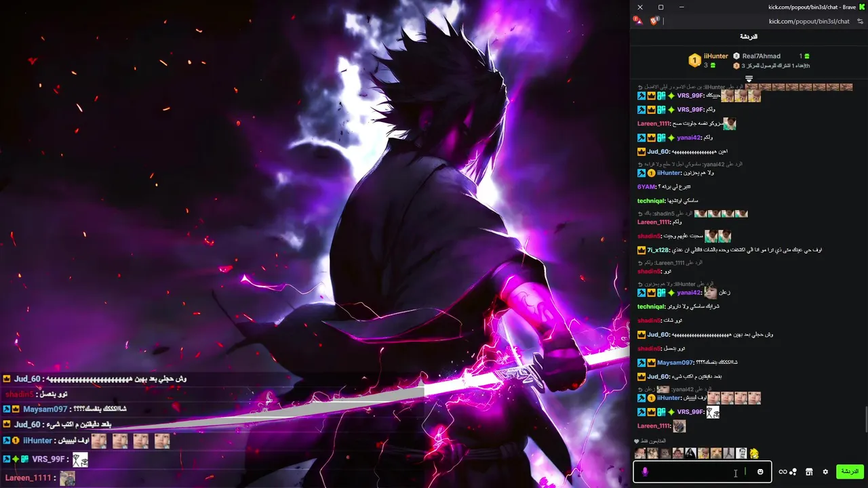Click Lareen_1111 name in left stream overlay

pyautogui.click(x=28, y=478)
